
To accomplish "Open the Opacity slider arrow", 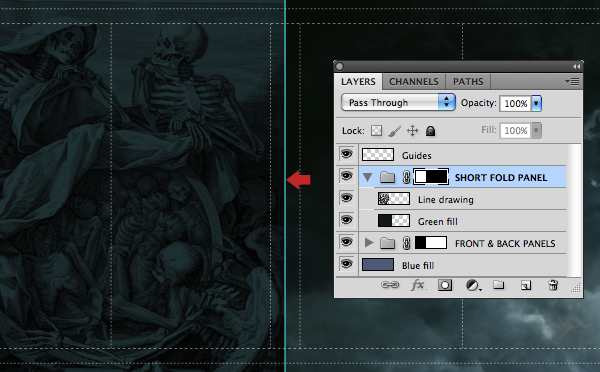I will (536, 103).
